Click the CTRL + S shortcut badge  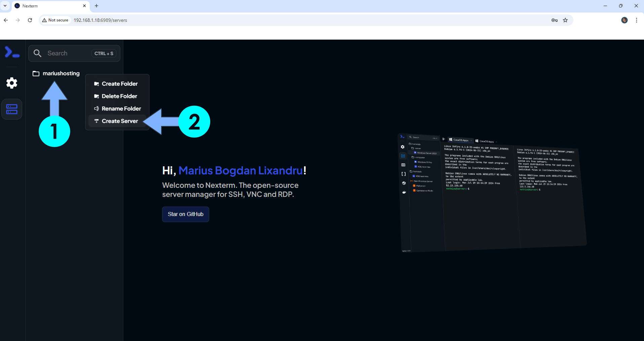tap(104, 53)
